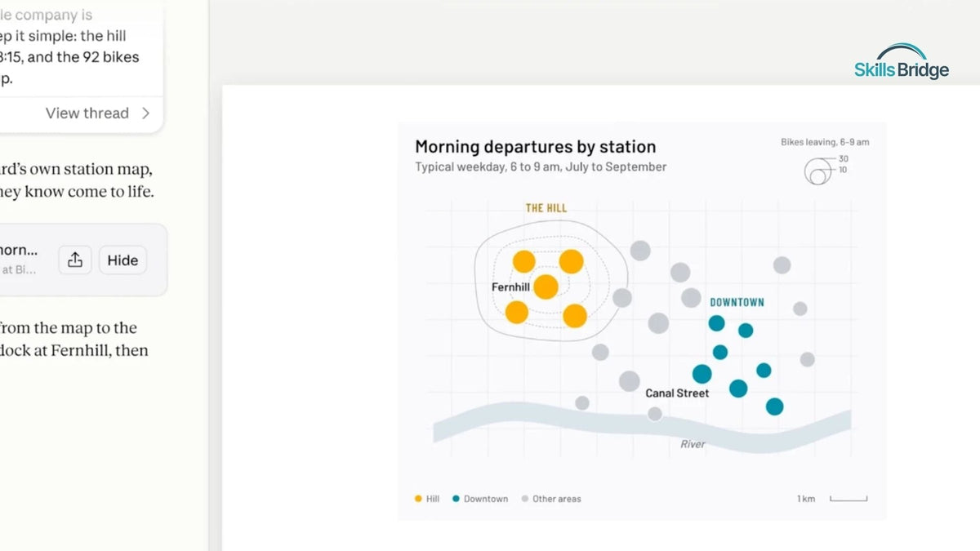Click the "Bikes leaving, 6–9 am" legend heading
Screen dimensions: 980x551
click(x=825, y=142)
